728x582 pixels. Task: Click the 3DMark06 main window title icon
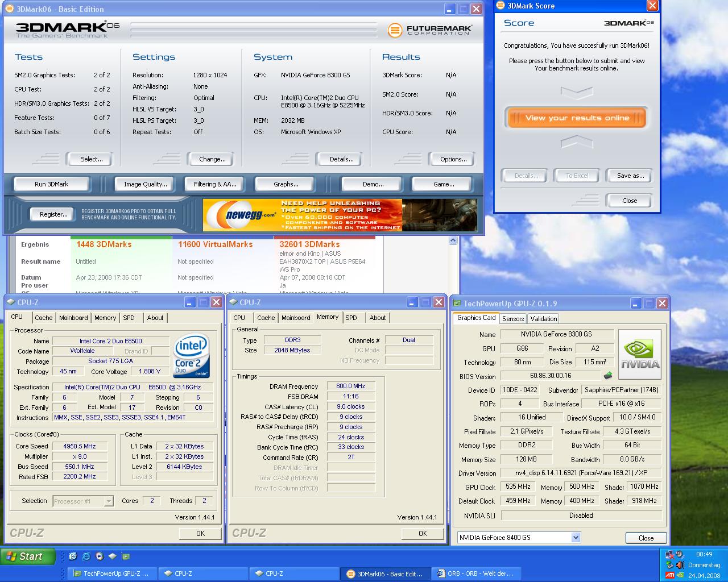coord(9,9)
